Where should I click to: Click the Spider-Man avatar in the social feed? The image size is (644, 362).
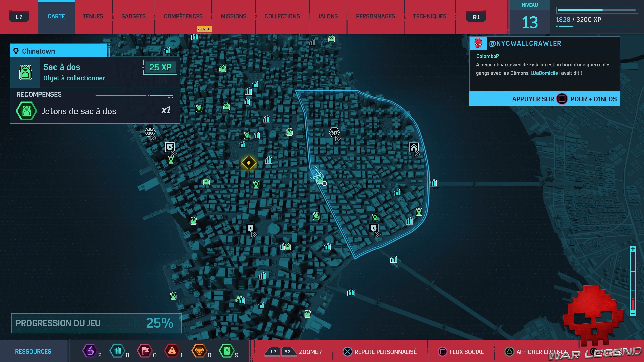pos(478,43)
